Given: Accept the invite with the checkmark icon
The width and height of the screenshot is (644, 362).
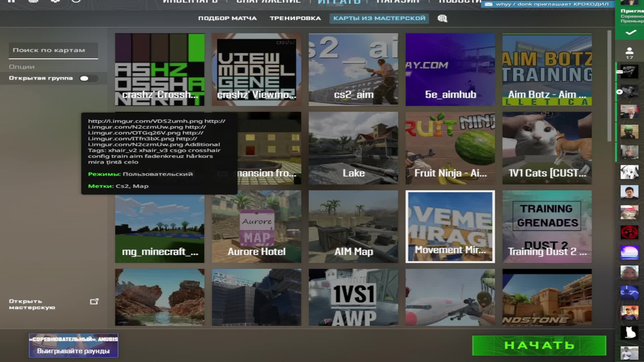Looking at the screenshot, I should click(631, 33).
